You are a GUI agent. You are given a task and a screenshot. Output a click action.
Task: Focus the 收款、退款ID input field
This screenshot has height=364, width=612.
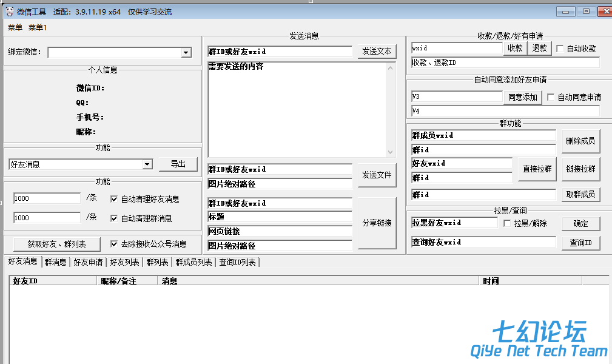pos(505,62)
